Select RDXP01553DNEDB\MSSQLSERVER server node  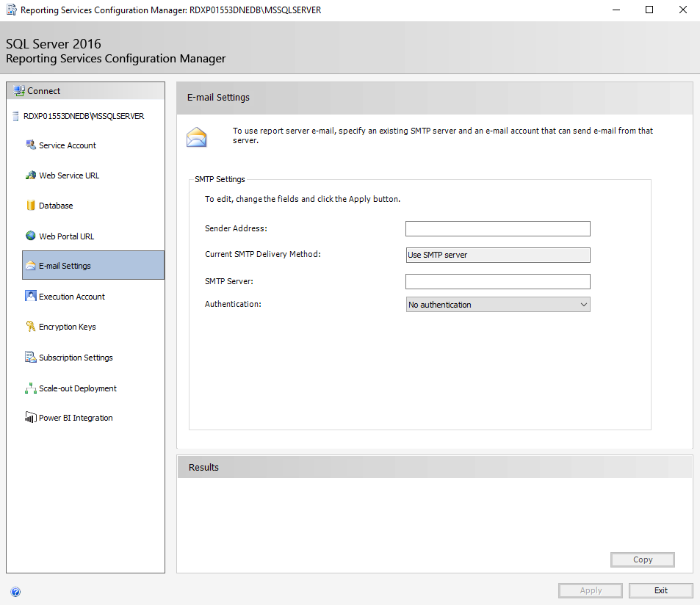84,117
